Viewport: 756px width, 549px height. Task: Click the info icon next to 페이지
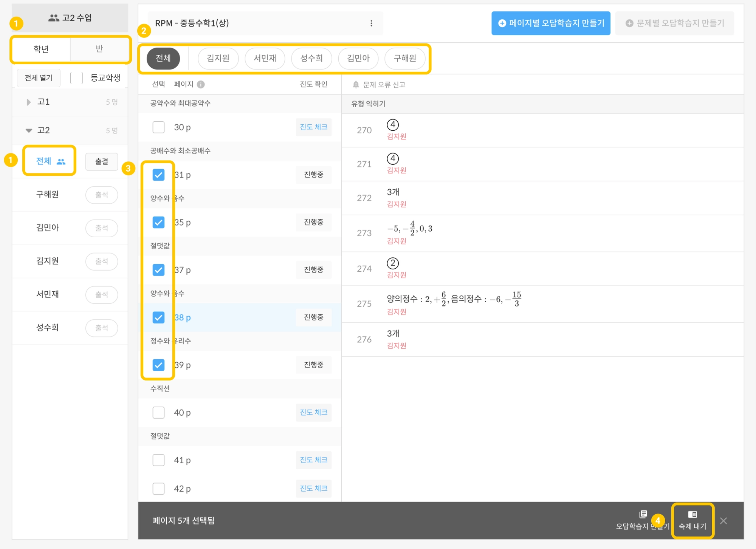201,84
